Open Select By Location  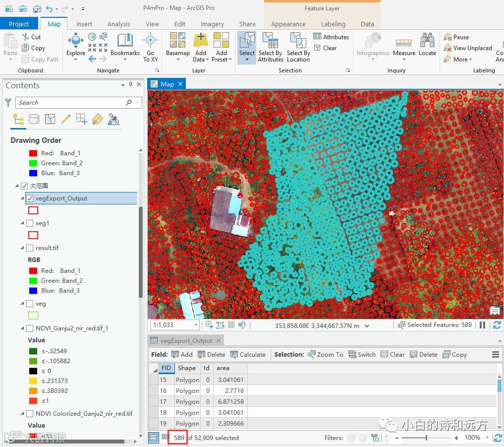[x=298, y=47]
